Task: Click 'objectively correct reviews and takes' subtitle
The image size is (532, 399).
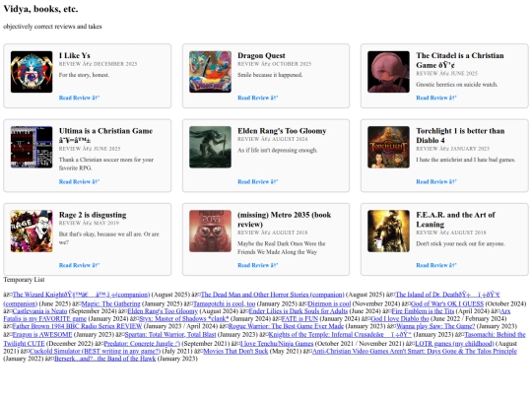Action: click(x=52, y=27)
